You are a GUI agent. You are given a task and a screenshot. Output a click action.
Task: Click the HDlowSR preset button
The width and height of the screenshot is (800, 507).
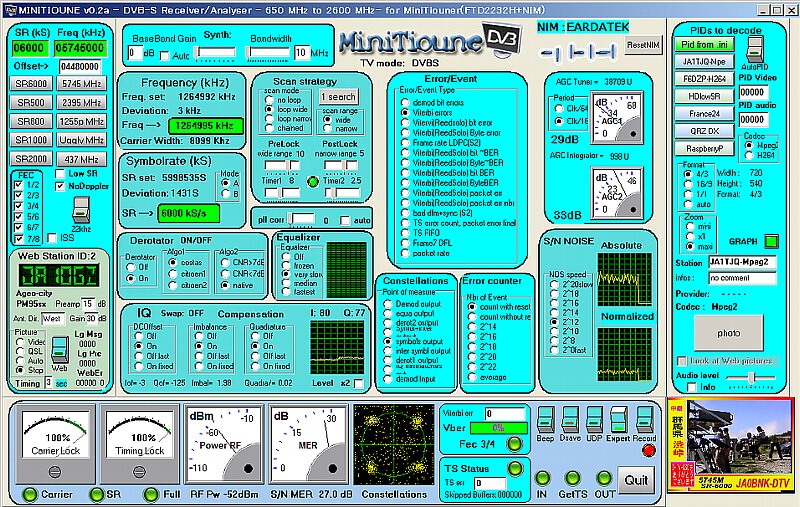pos(704,96)
